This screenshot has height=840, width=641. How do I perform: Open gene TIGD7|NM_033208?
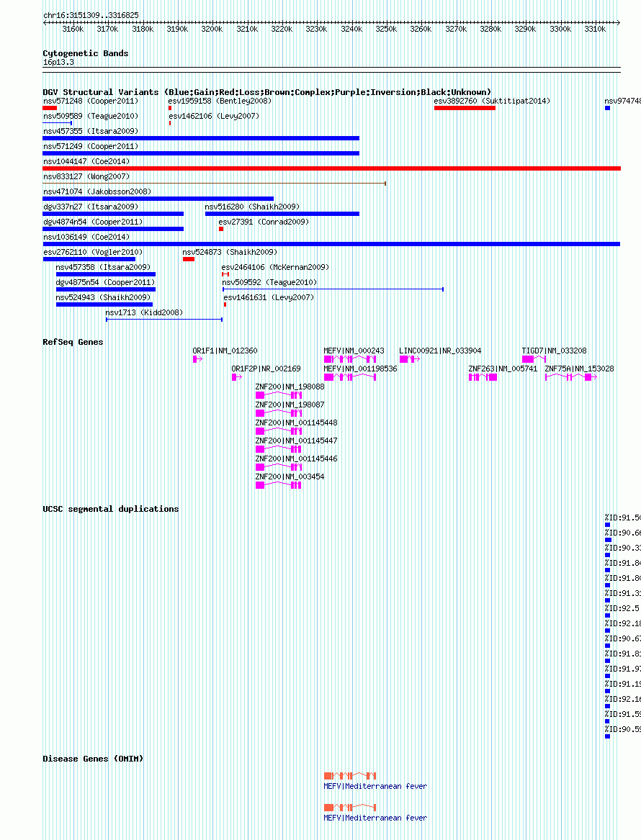click(554, 351)
